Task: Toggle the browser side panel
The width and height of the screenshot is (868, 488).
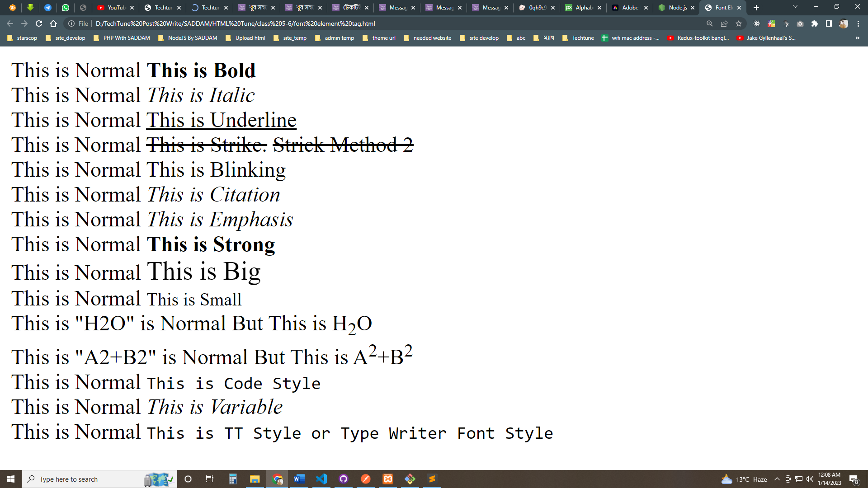Action: click(x=829, y=23)
